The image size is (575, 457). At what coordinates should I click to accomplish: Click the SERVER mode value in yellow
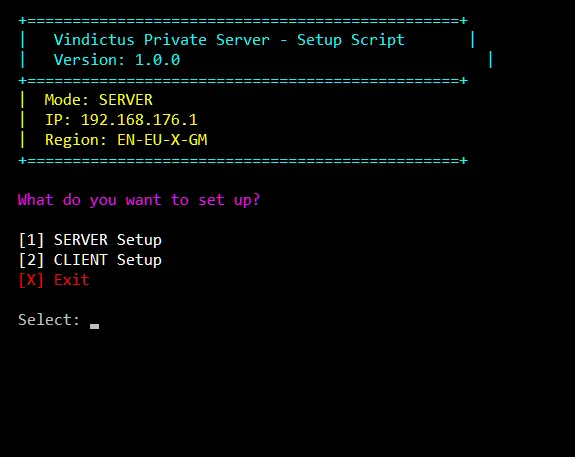(126, 100)
